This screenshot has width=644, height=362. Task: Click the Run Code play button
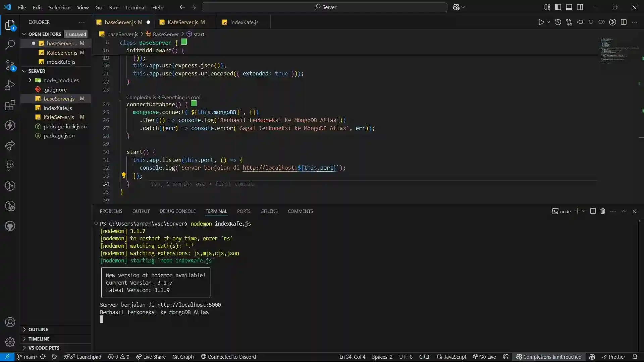click(541, 22)
